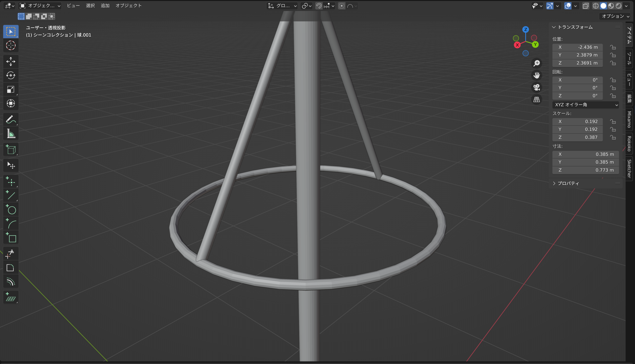635x364 pixels.
Task: Toggle lock for location X
Action: tap(613, 47)
